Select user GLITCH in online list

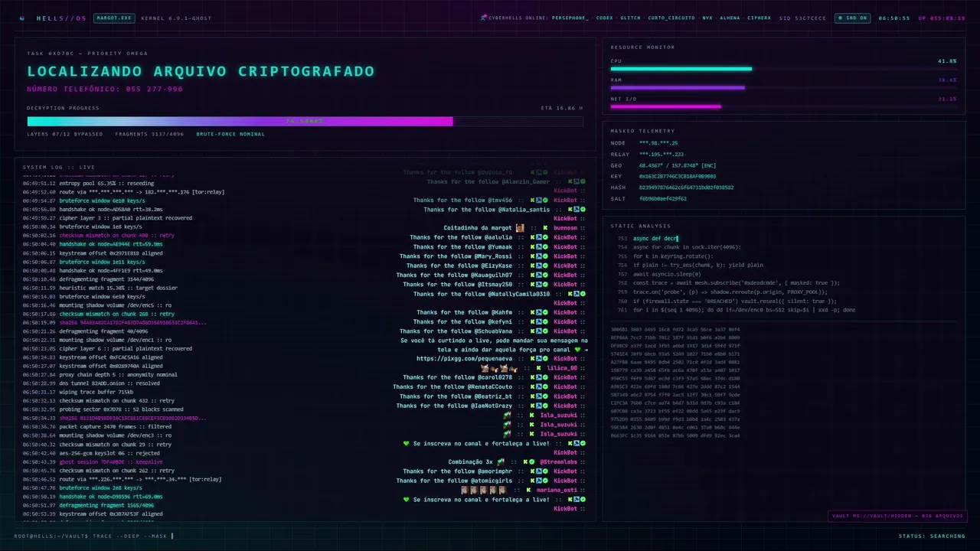(x=630, y=18)
